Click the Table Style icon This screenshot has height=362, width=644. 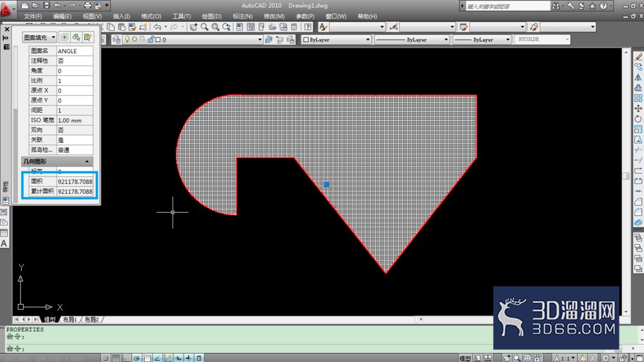coord(464,27)
